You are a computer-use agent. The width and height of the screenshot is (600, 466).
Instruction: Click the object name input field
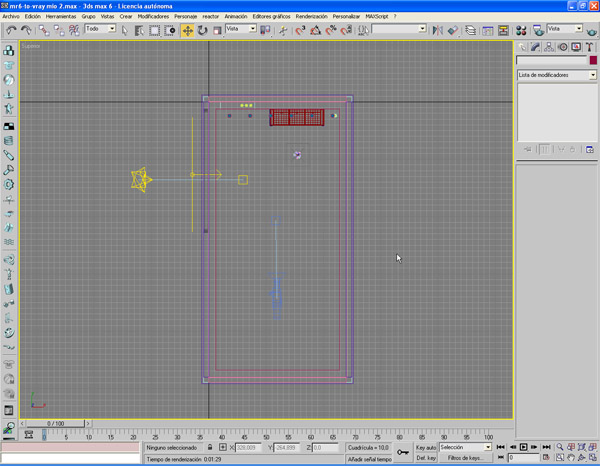coord(551,60)
